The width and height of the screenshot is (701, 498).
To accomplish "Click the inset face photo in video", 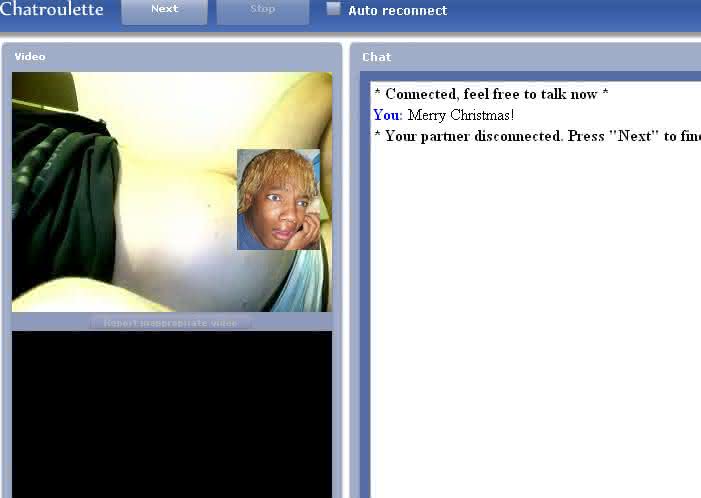I will (279, 199).
